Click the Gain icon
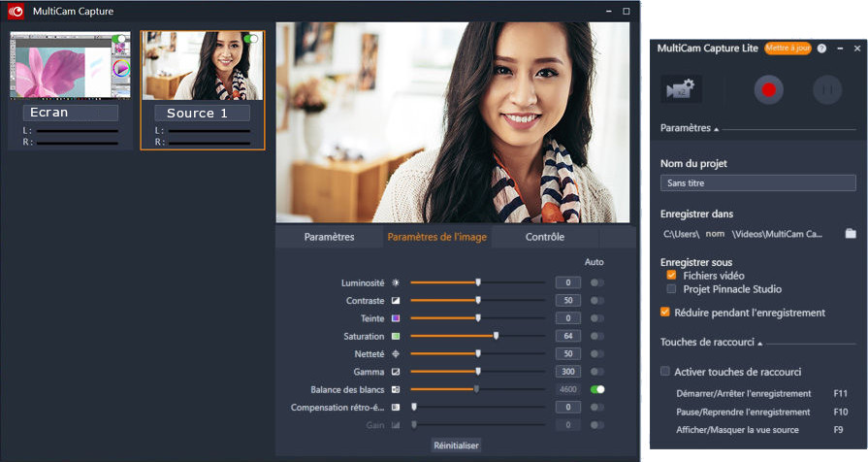This screenshot has width=868, height=462. (396, 425)
